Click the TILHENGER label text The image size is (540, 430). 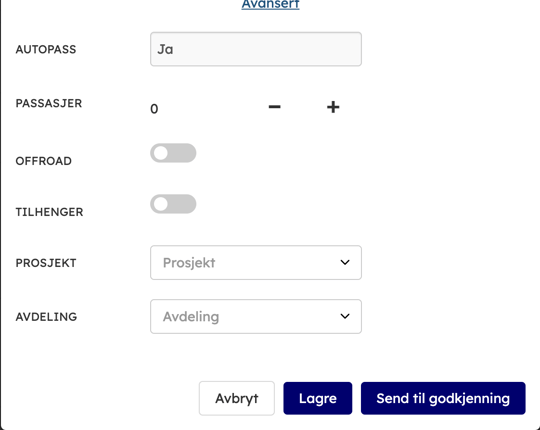point(49,212)
